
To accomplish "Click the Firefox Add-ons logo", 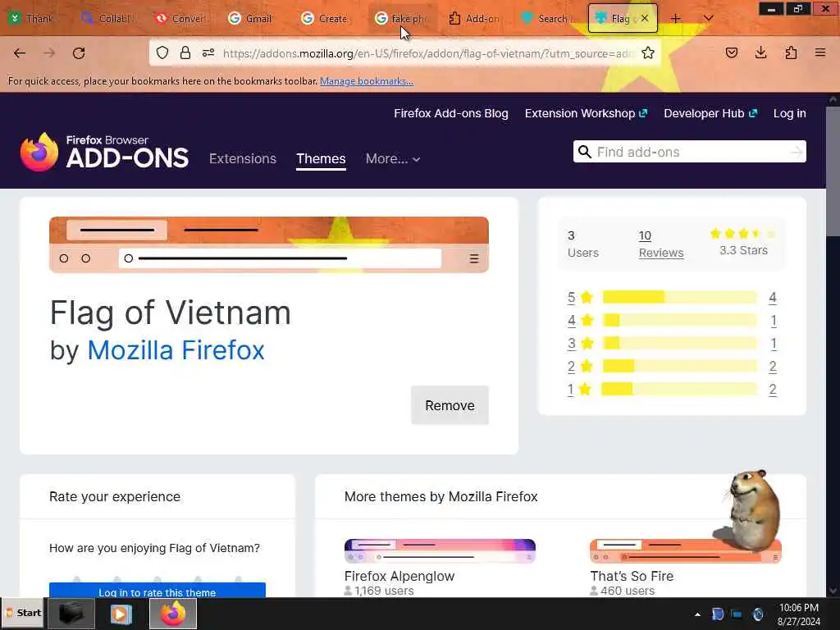I will (x=104, y=152).
